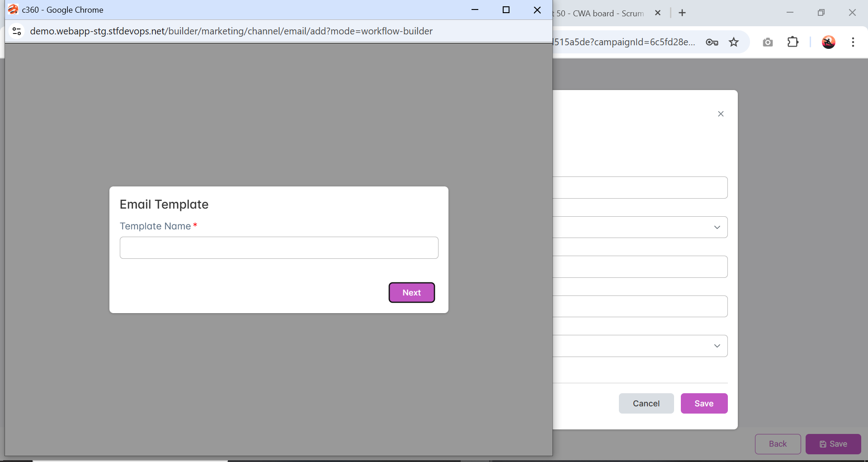Close the CWA board Scrum tab
Screen dimensions: 868x462
658,13
